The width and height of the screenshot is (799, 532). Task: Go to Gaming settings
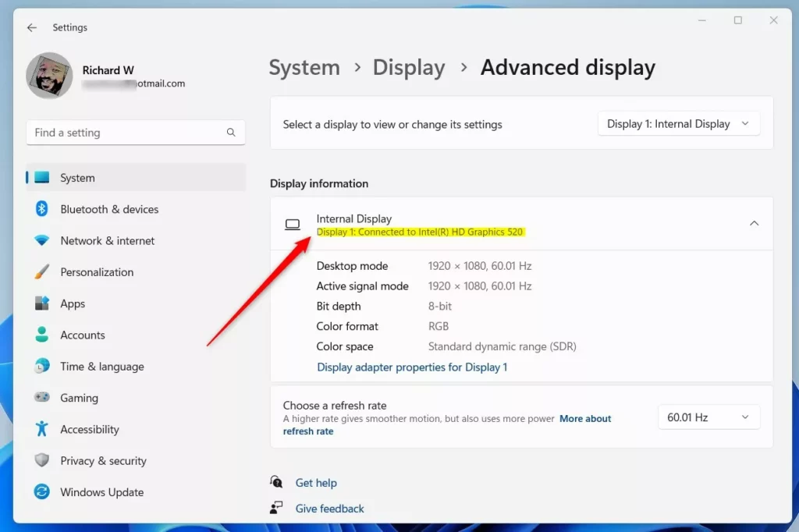click(136, 398)
